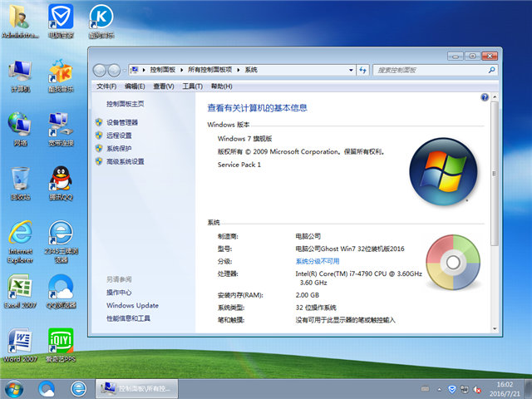Open the 腾讯QQ desktop icon
This screenshot has height=399, width=532.
coord(60,180)
